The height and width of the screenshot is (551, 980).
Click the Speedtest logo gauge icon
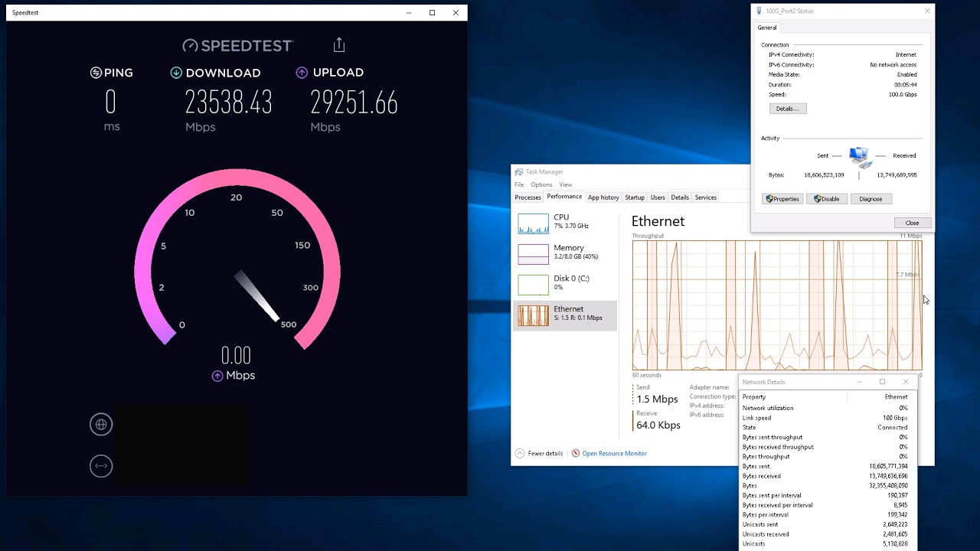click(x=190, y=46)
